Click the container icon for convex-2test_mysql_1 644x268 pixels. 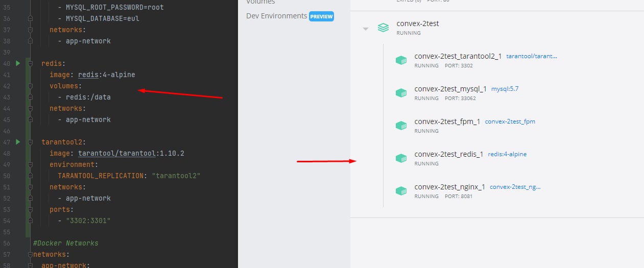tap(401, 93)
